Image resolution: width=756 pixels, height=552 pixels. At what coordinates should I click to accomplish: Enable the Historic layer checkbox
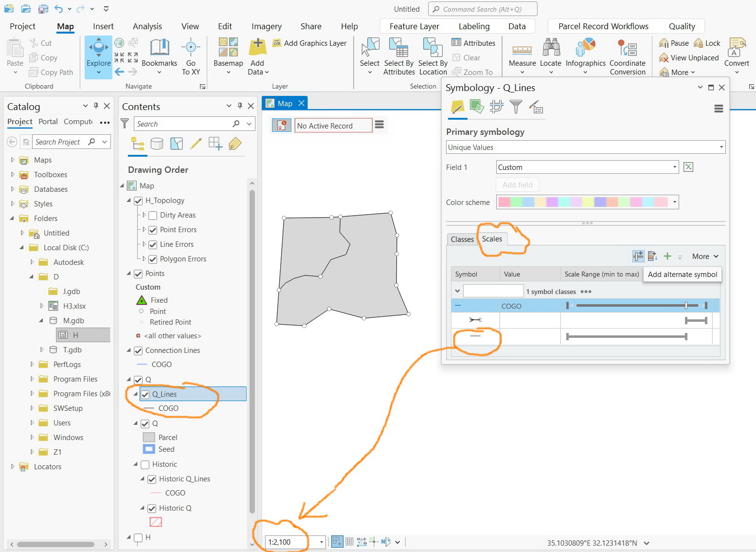pos(145,464)
